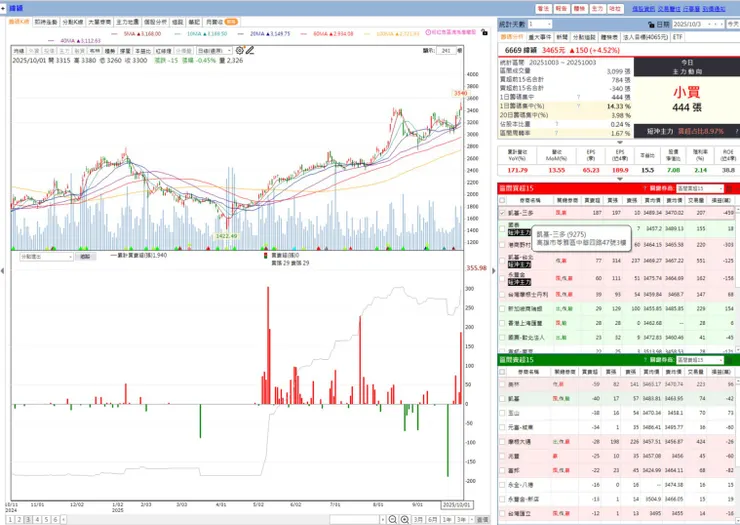Click red icon right of buy dropdown
The height and width of the screenshot is (525, 740).
click(729, 188)
